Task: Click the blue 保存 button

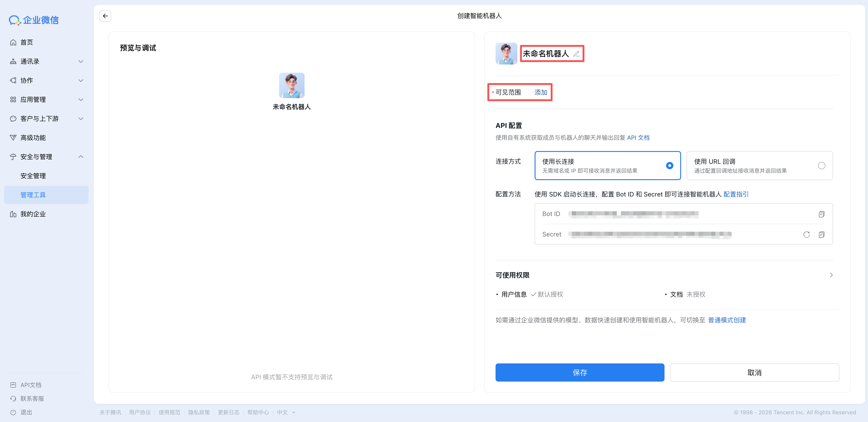Action: (x=580, y=372)
